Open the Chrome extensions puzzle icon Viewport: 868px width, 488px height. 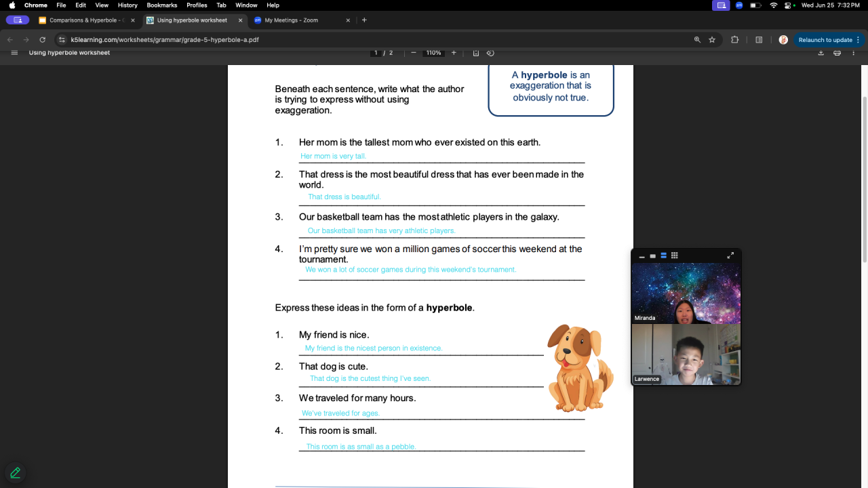pyautogui.click(x=734, y=40)
